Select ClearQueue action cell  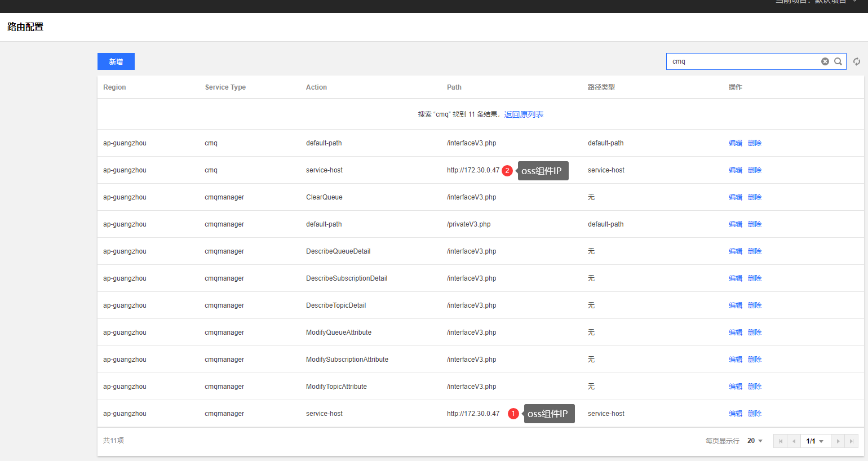click(324, 197)
